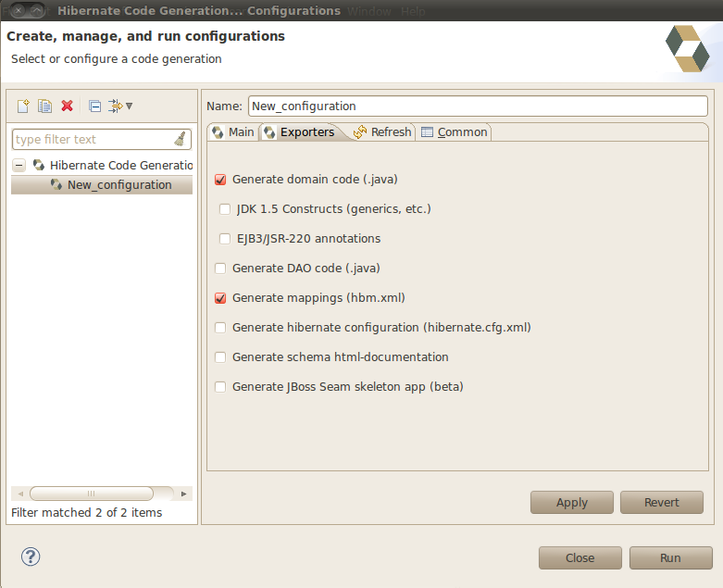Open help with the question mark icon

click(x=31, y=557)
